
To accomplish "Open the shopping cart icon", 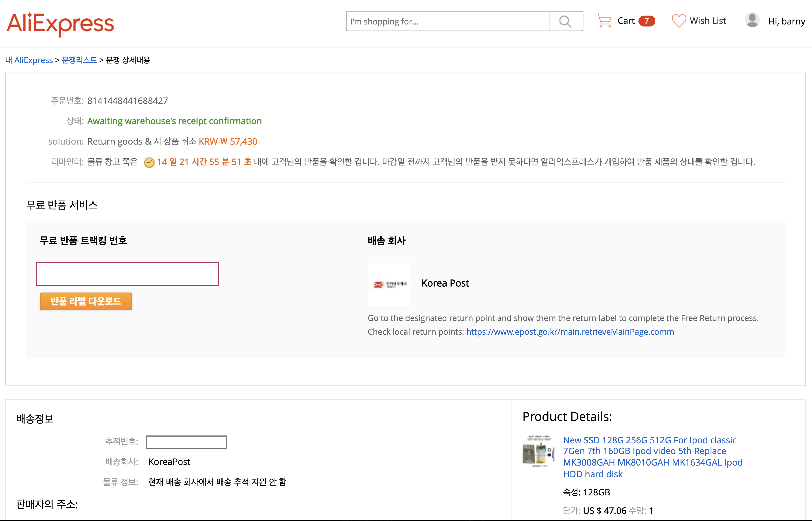I will pyautogui.click(x=604, y=21).
